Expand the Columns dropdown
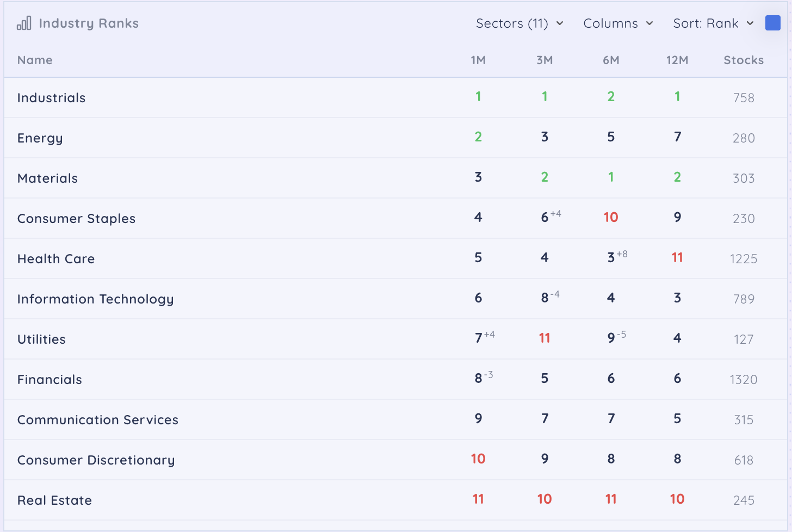792x532 pixels. [617, 23]
